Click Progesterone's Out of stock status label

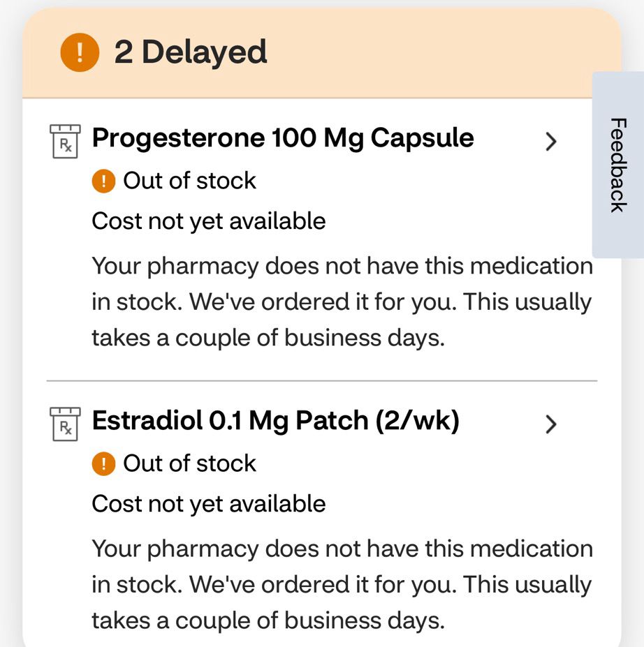pyautogui.click(x=189, y=181)
